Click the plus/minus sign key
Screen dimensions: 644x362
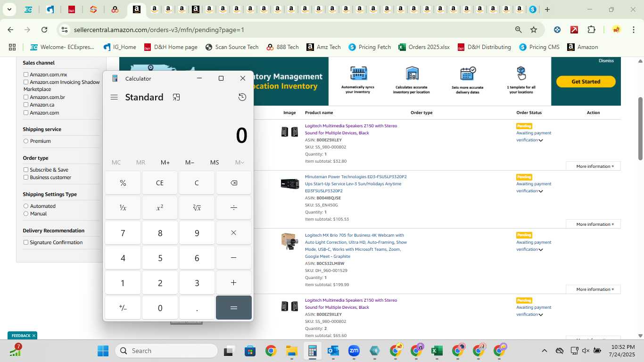point(123,308)
